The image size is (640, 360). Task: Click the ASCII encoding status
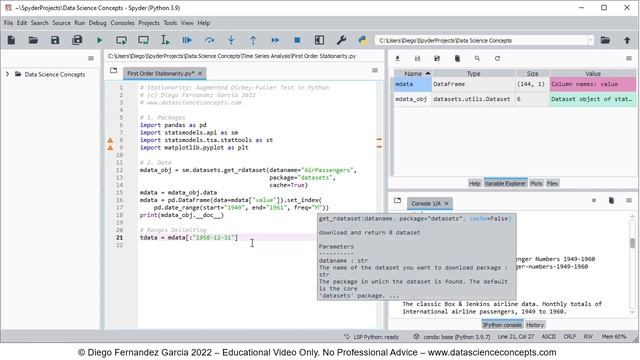(549, 337)
